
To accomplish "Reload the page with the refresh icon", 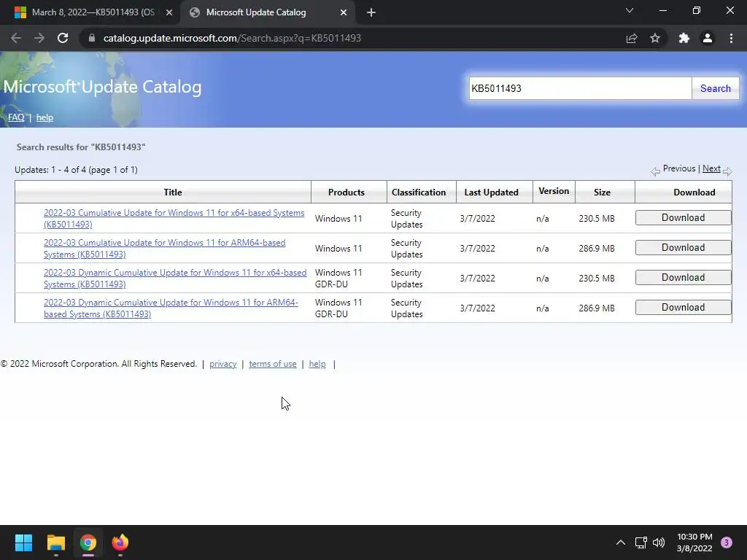I will [63, 38].
